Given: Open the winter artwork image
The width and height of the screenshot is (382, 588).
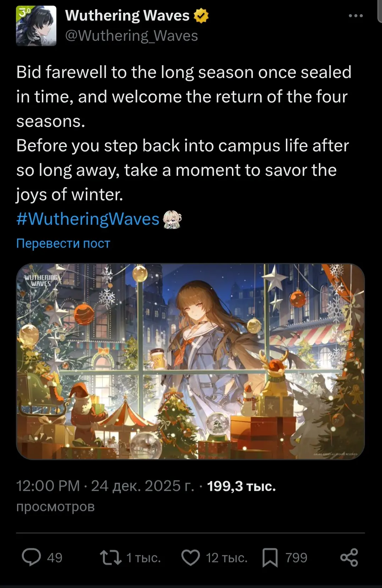Looking at the screenshot, I should coord(190,362).
